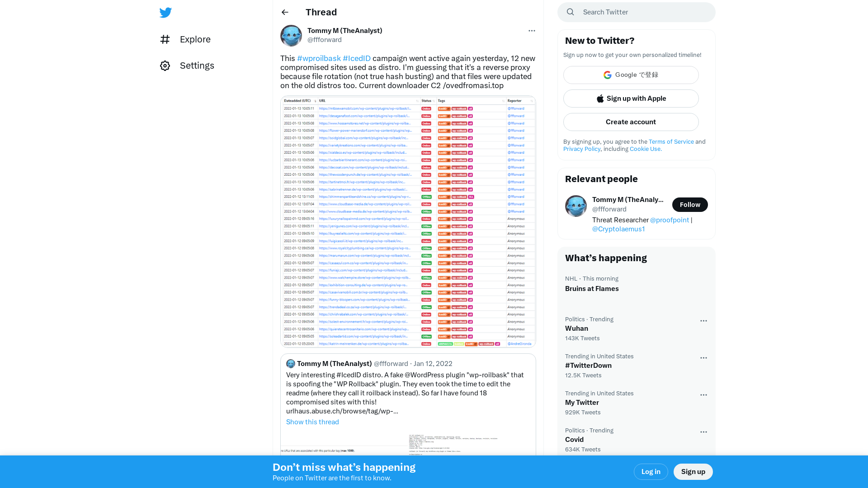Click the small avatar in the quoted tweet

click(291, 364)
